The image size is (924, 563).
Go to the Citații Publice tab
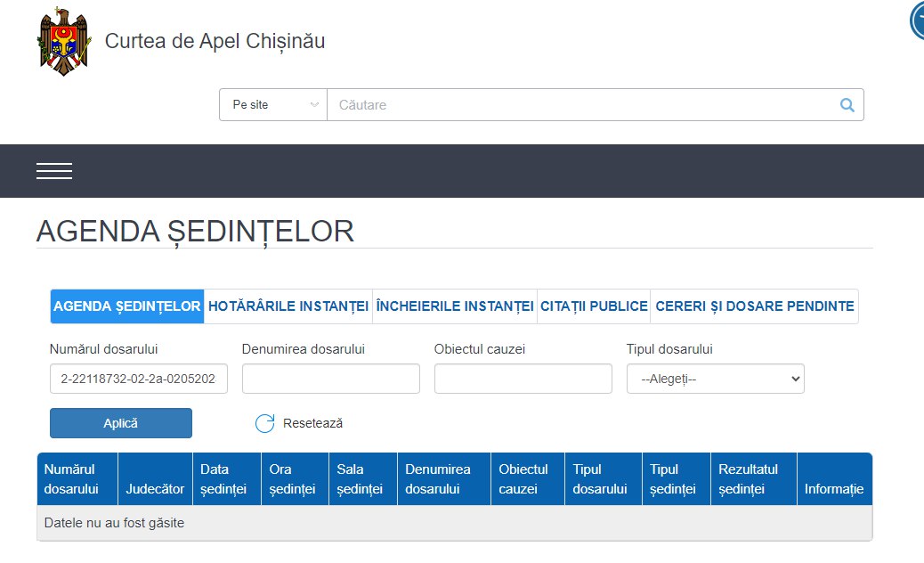point(594,306)
